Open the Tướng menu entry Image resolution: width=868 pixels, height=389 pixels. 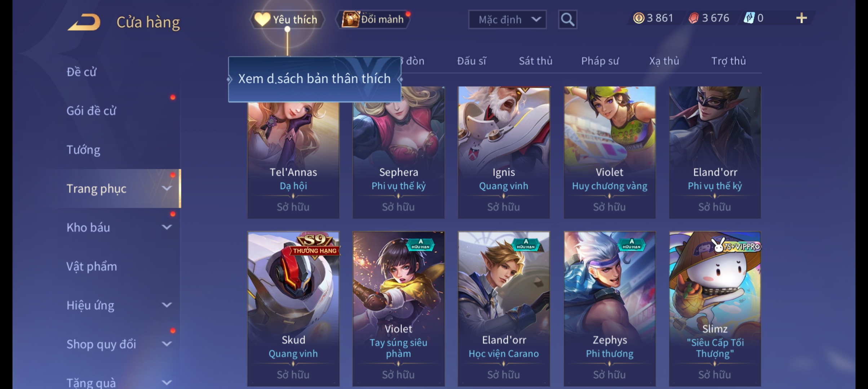point(83,149)
